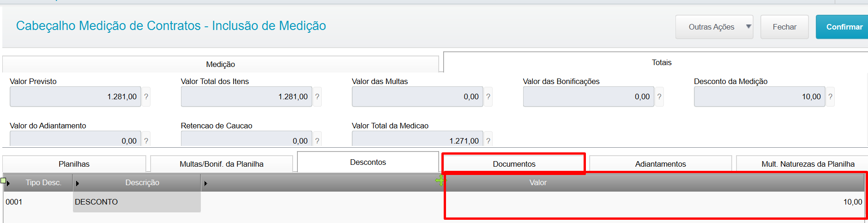Click the Valor Total da Medicao field
The height and width of the screenshot is (223, 868).
[417, 139]
